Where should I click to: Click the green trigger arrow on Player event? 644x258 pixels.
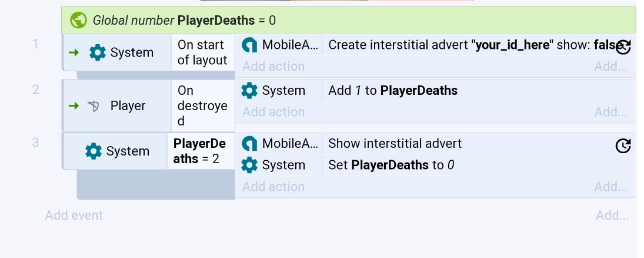(x=74, y=106)
